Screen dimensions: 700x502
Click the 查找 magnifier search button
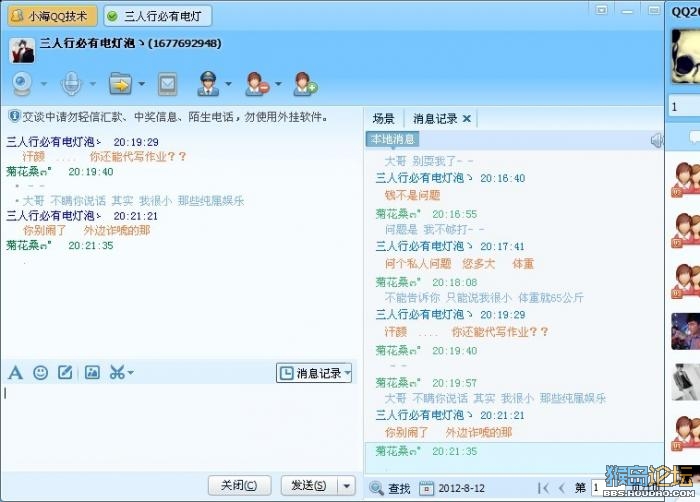pos(390,489)
